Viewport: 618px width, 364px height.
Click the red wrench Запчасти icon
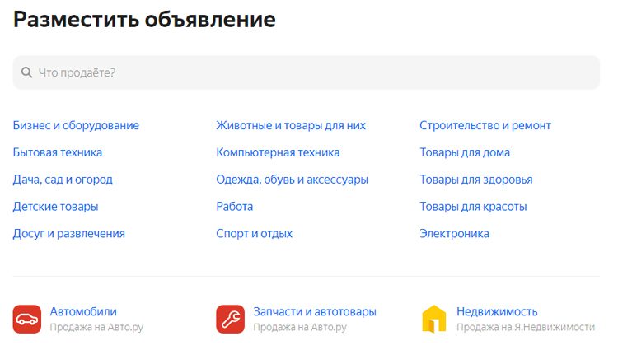point(230,319)
